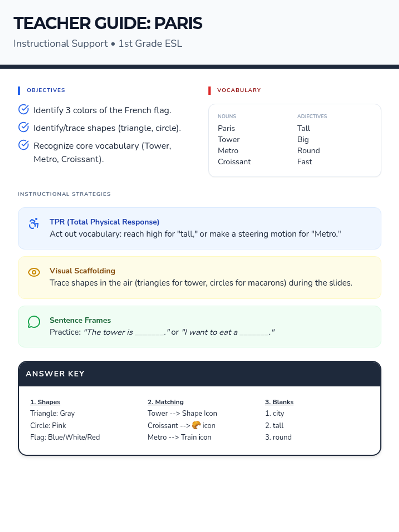Viewport: 399px width, 532px height.
Task: Click check circle for French flag objective
Action: pos(24,109)
